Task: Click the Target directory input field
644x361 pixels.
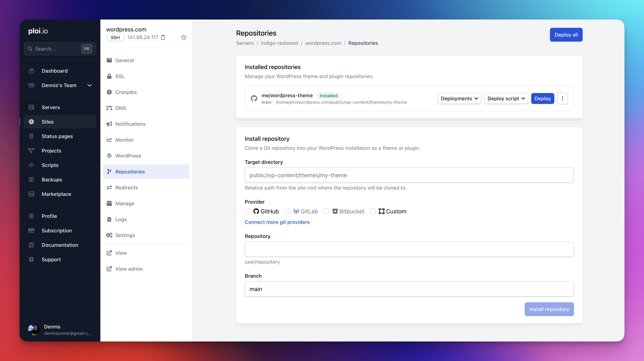Action: point(409,175)
